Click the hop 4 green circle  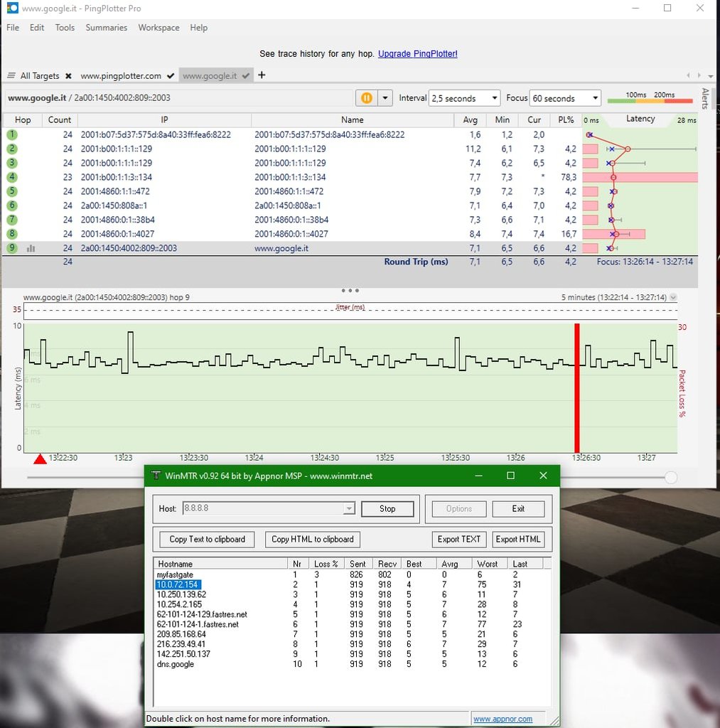[12, 177]
